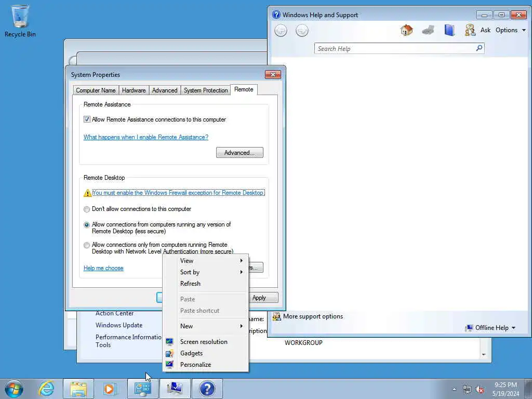Screen dimensions: 532x399
Task: Select Network Level Authentication radio option
Action: [x=87, y=245]
